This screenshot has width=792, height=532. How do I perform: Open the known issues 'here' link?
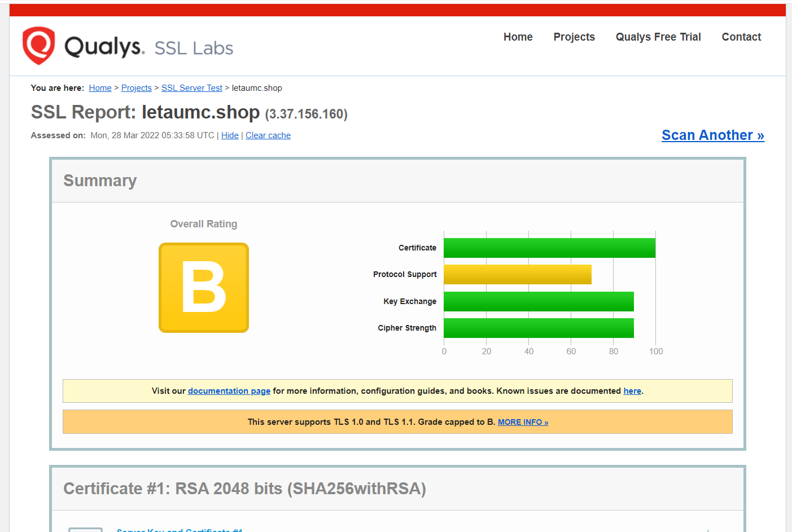pyautogui.click(x=632, y=391)
